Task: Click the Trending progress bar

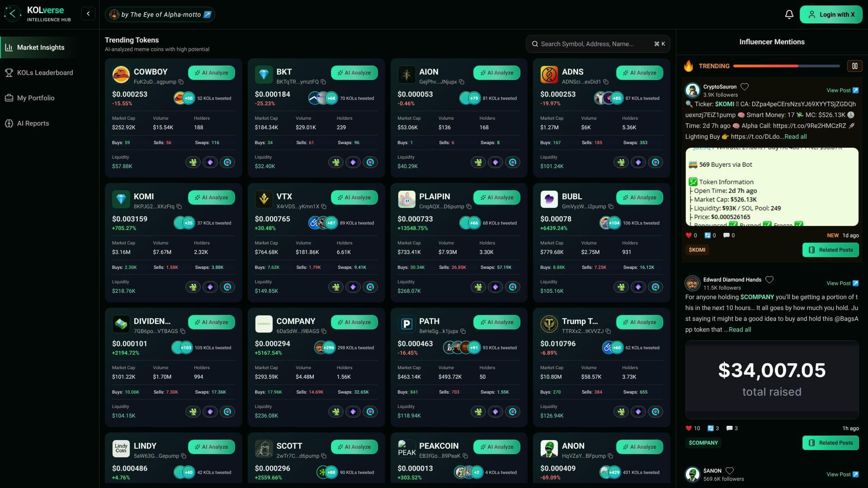Action: [x=786, y=66]
